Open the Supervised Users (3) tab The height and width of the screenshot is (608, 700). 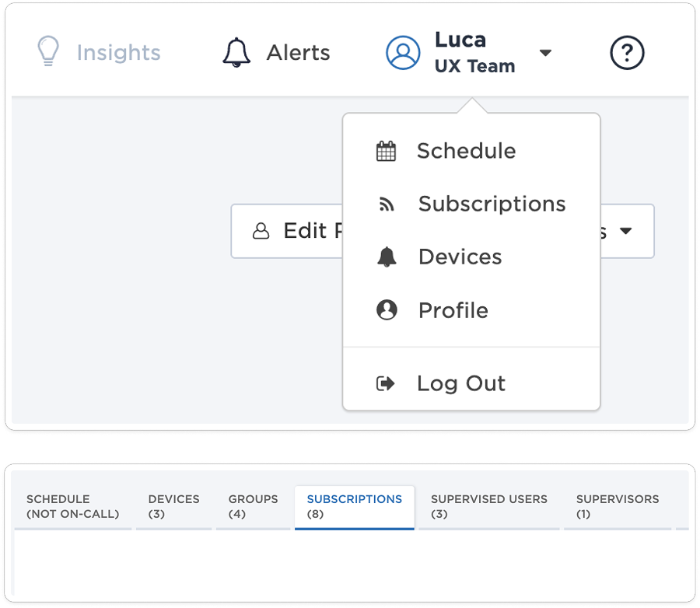click(488, 506)
